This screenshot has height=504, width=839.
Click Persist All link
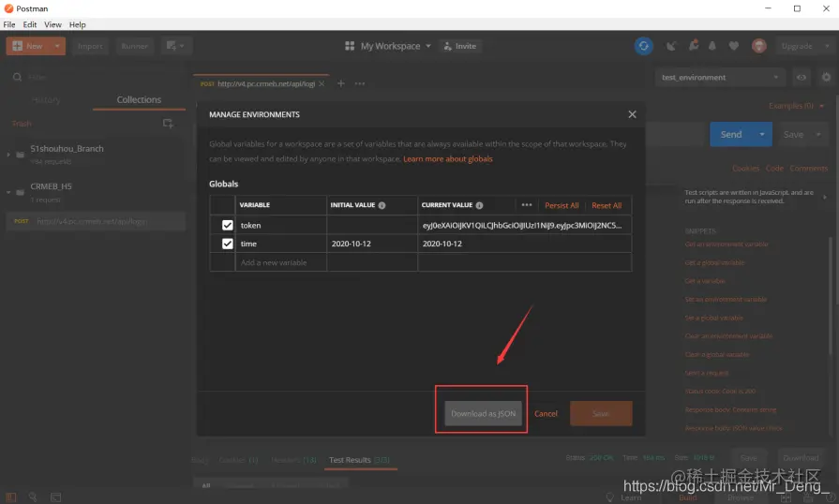point(562,205)
